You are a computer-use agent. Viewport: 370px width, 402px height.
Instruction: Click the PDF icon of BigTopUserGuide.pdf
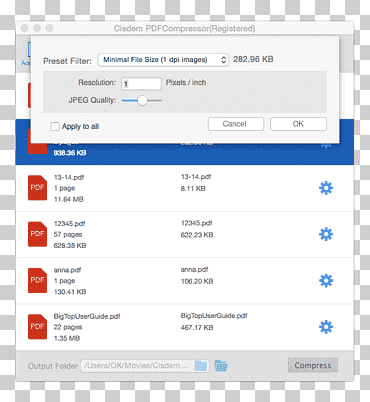[x=37, y=327]
